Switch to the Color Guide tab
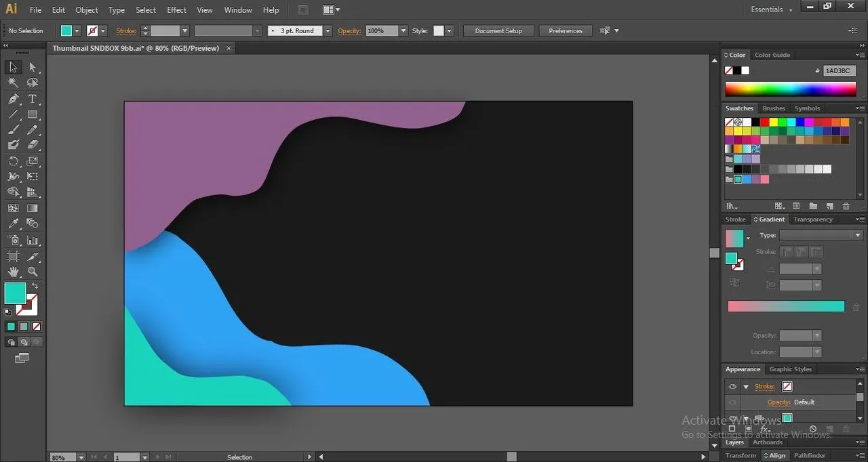This screenshot has width=868, height=462. (x=772, y=55)
